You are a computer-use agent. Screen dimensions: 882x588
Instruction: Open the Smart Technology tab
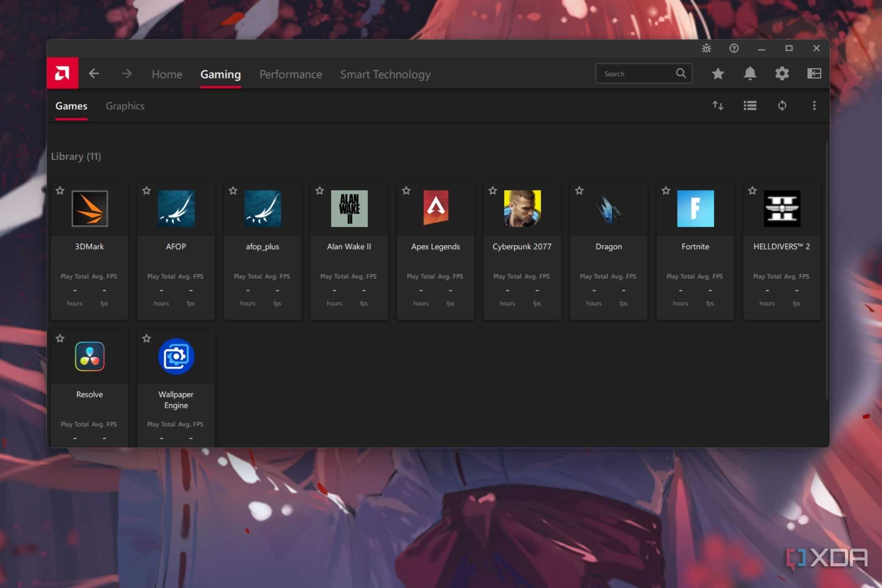coord(385,74)
